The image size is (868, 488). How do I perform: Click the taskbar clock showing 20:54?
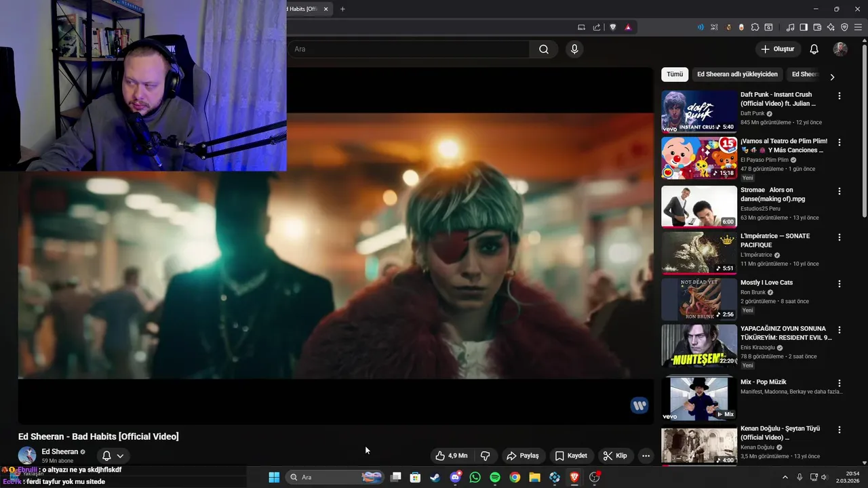pos(847,477)
